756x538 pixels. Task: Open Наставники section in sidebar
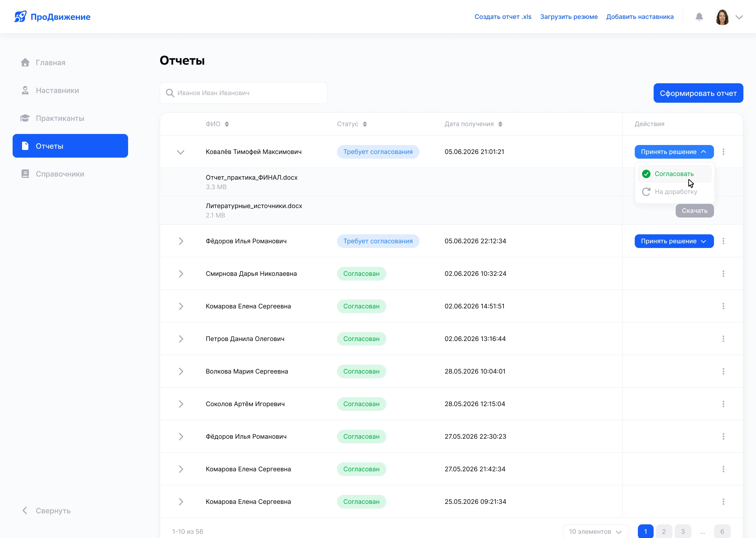coord(70,90)
